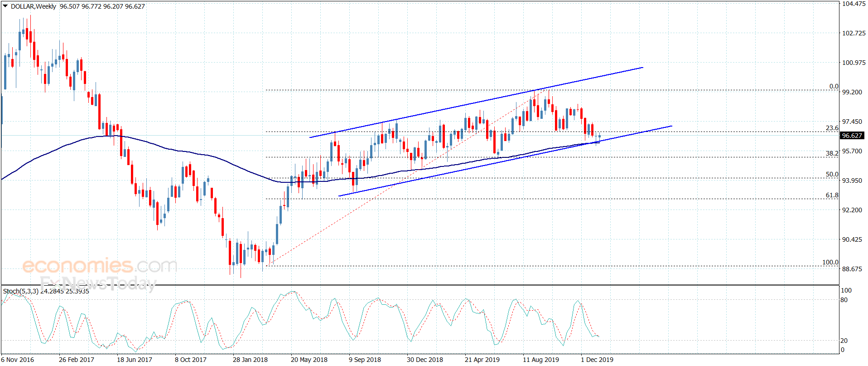This screenshot has width=868, height=366.
Task: Click the DOLLAR,Weekly chart title
Action: (x=34, y=6)
